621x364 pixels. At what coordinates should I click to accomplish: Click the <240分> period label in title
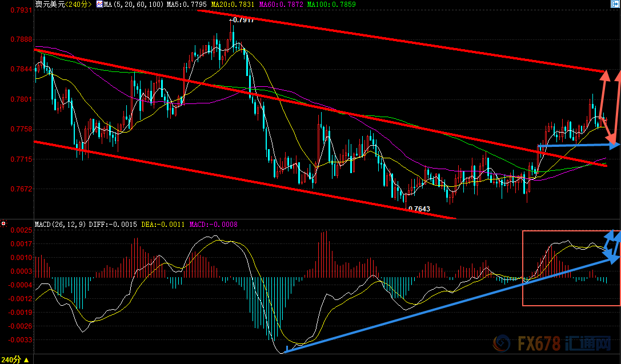point(77,4)
